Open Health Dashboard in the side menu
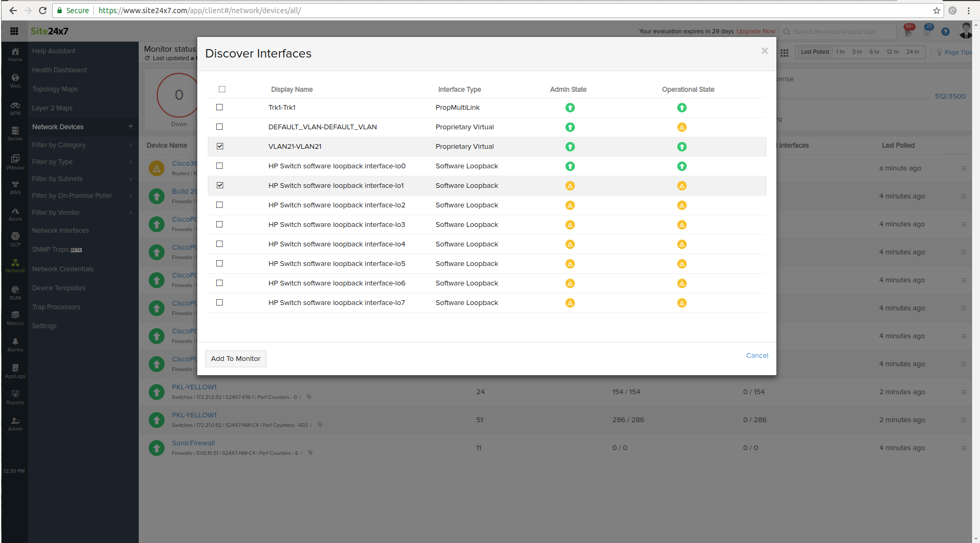This screenshot has height=543, width=980. (60, 70)
